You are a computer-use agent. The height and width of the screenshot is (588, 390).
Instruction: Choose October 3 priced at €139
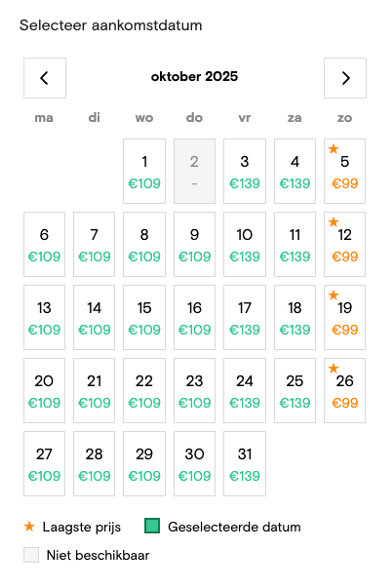[x=244, y=171]
